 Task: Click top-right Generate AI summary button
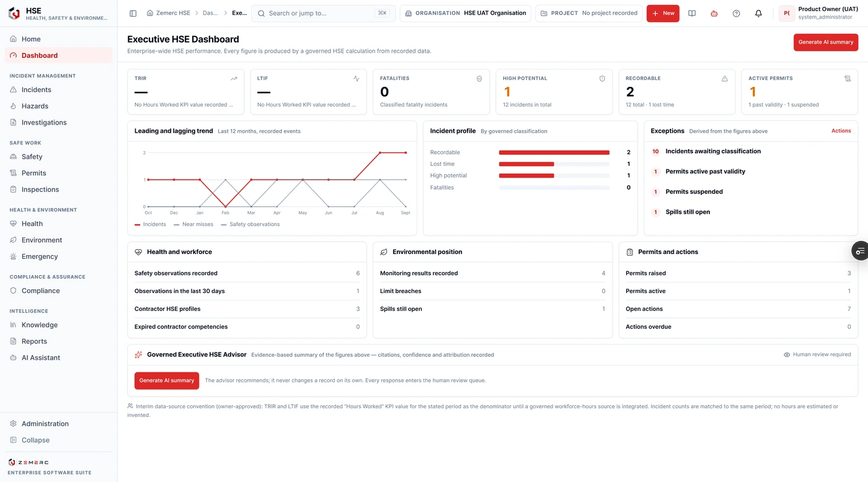pos(826,42)
